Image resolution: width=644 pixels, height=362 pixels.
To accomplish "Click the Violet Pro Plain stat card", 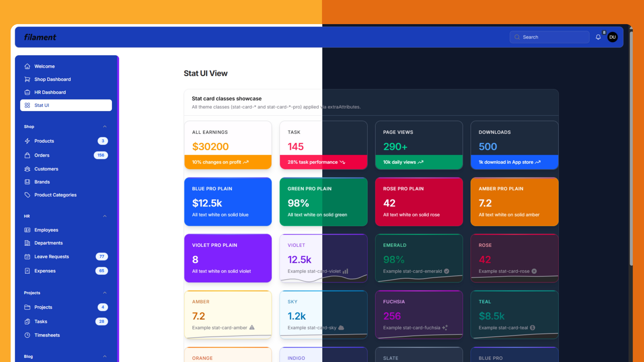I will (228, 258).
